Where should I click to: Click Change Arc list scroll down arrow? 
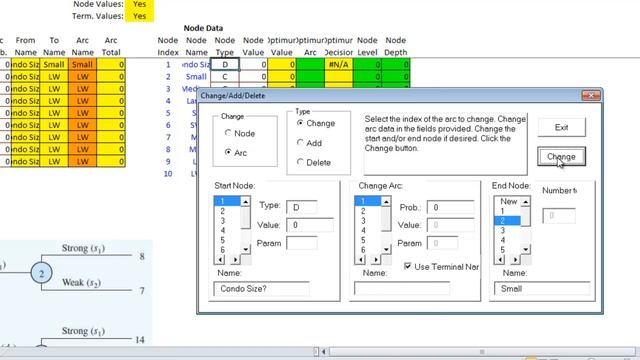click(x=386, y=249)
